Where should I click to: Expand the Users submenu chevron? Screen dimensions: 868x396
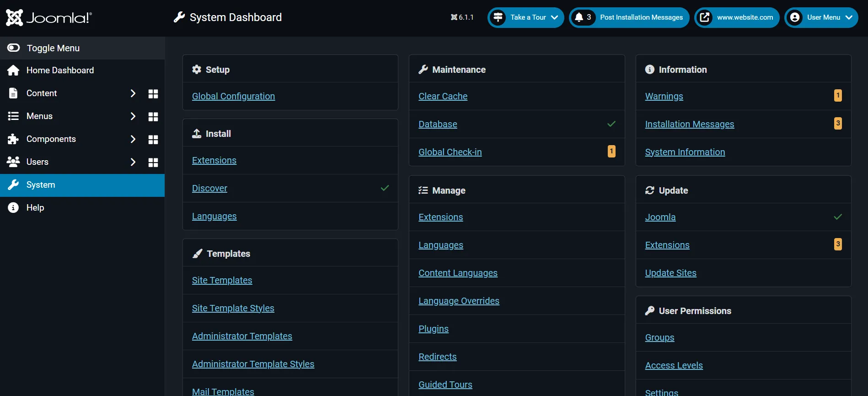(133, 162)
